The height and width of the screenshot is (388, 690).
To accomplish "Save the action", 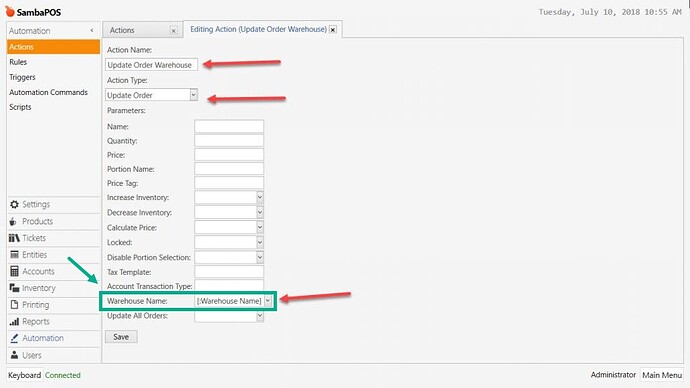I will tap(121, 337).
